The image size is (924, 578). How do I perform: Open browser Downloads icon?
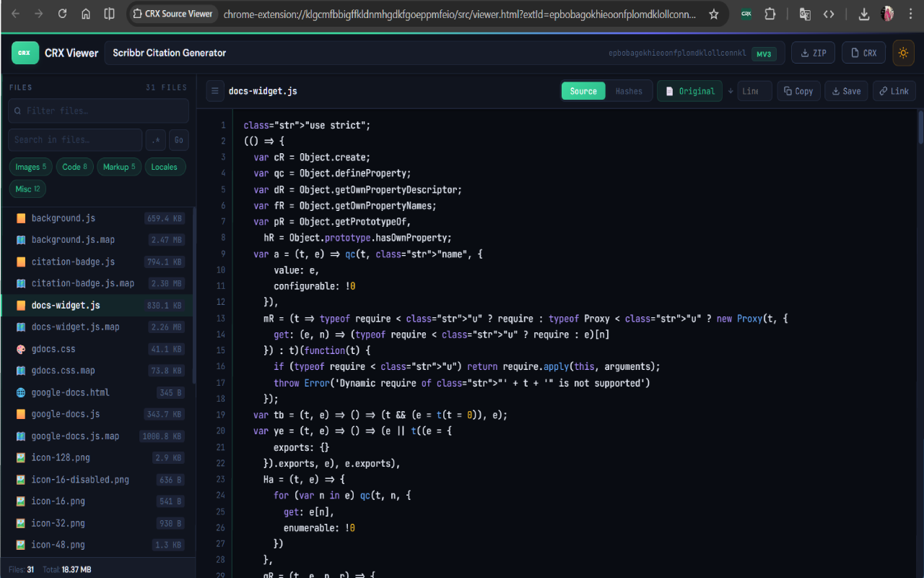pos(864,14)
